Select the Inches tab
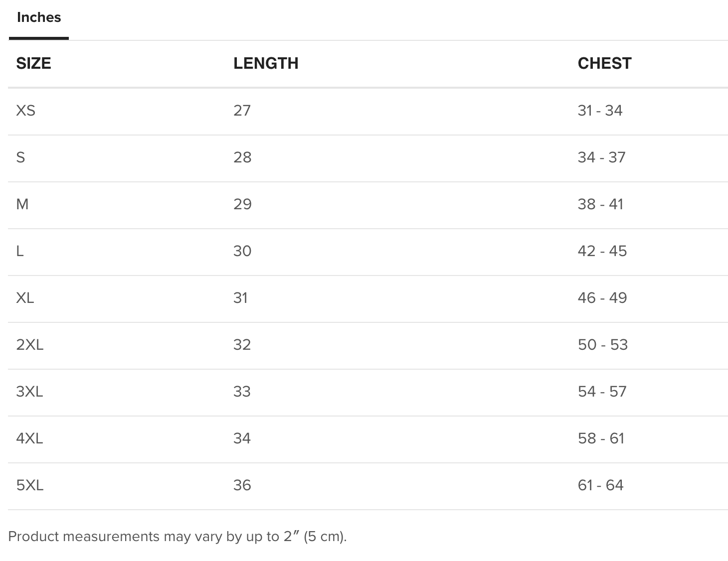This screenshot has height=561, width=728. coord(39,18)
